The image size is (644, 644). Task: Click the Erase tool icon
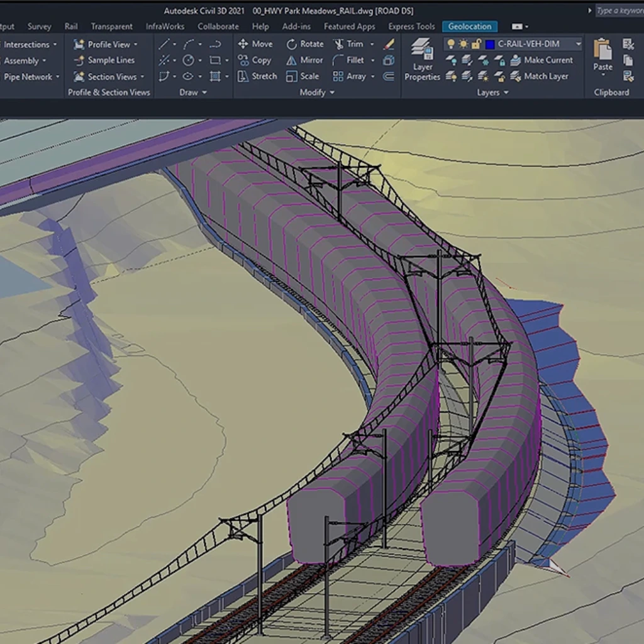(389, 44)
